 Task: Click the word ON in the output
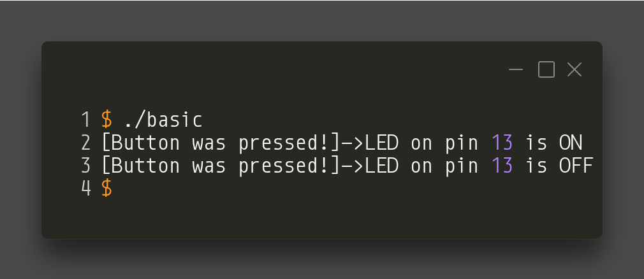pos(571,143)
